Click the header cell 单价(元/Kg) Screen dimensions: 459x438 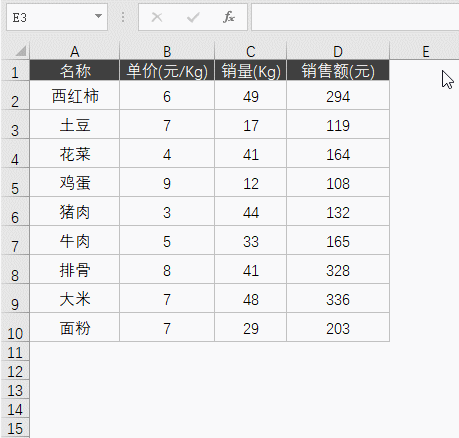(167, 70)
